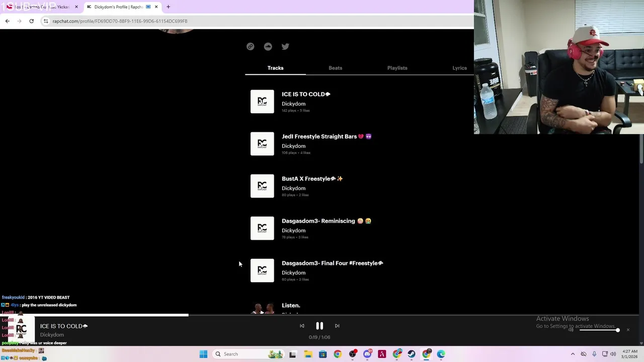Open the Listen. track title
The width and height of the screenshot is (644, 362).
click(291, 305)
